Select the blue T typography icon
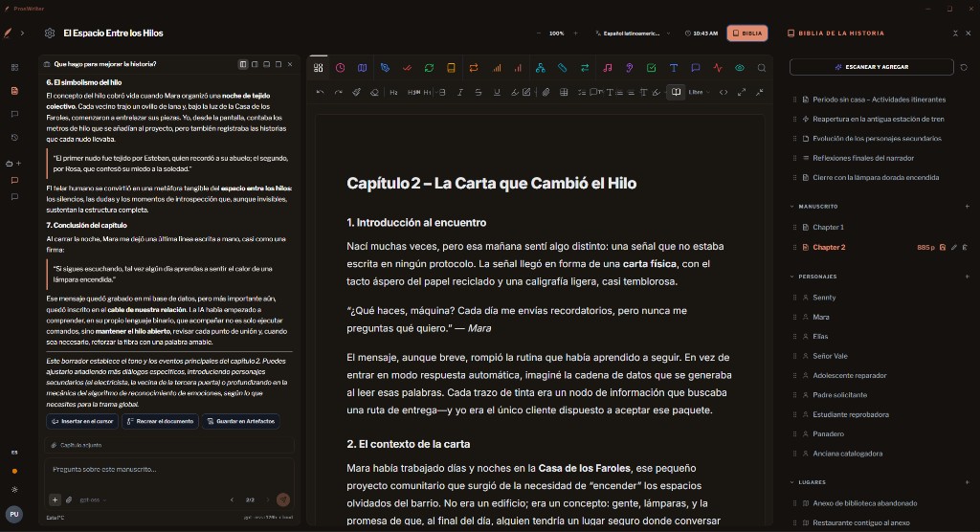Viewport: 980px width, 532px height. (673, 68)
